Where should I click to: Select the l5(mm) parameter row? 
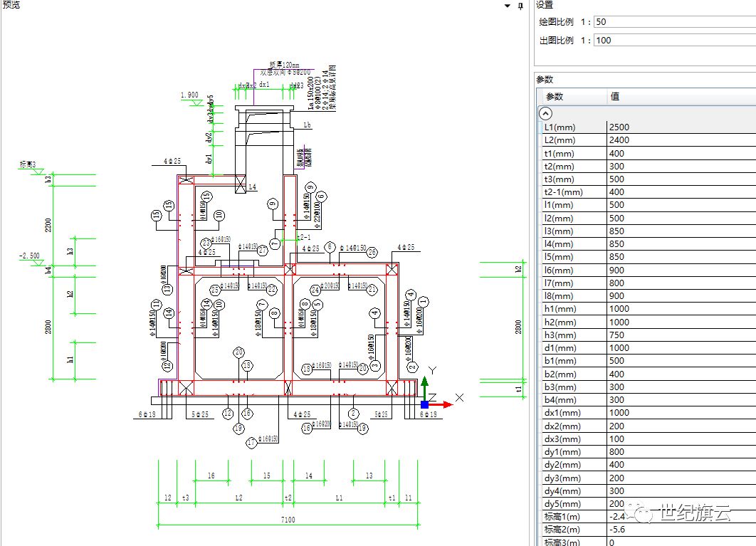[649, 257]
